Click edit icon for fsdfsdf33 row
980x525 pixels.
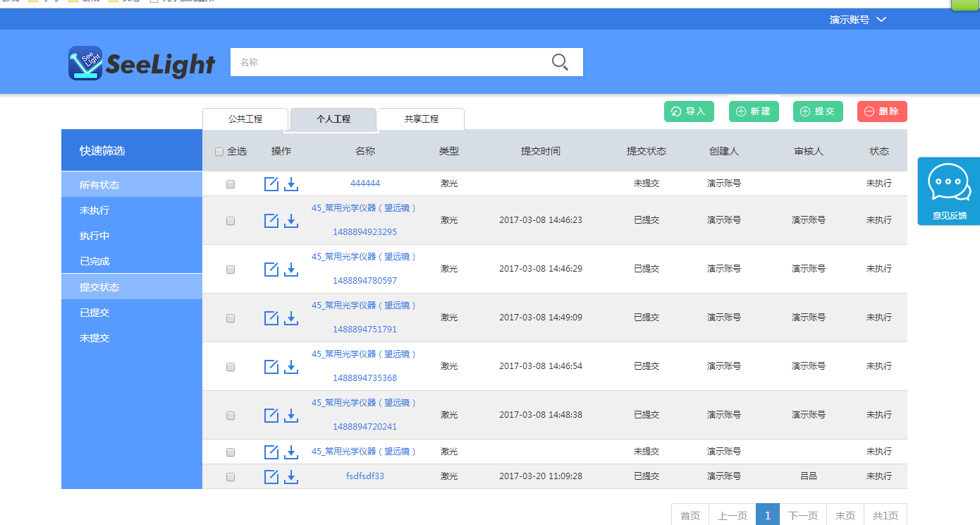pos(271,477)
